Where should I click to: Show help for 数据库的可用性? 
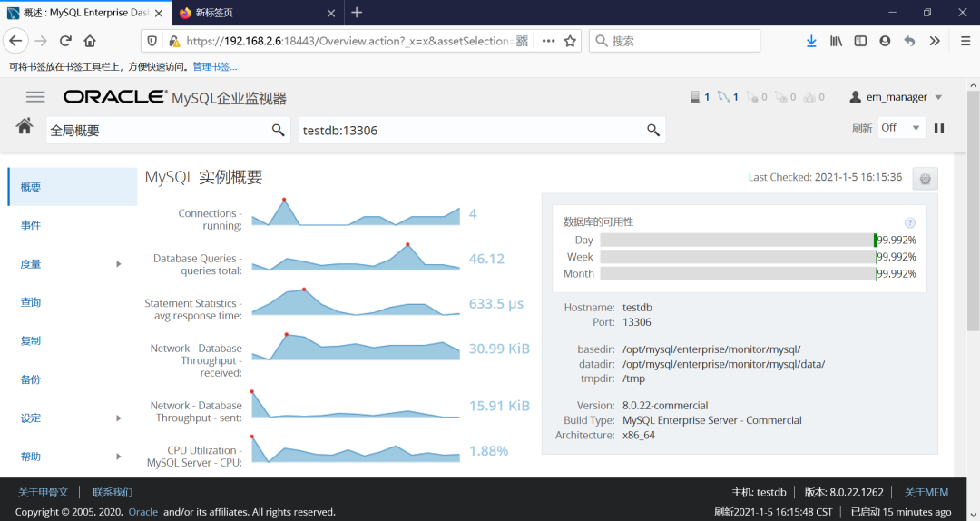click(x=910, y=222)
